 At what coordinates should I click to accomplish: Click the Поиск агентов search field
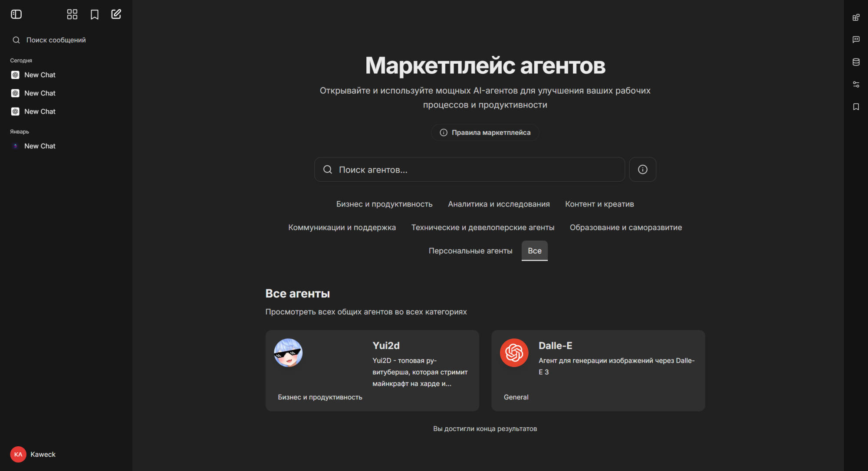coord(470,170)
